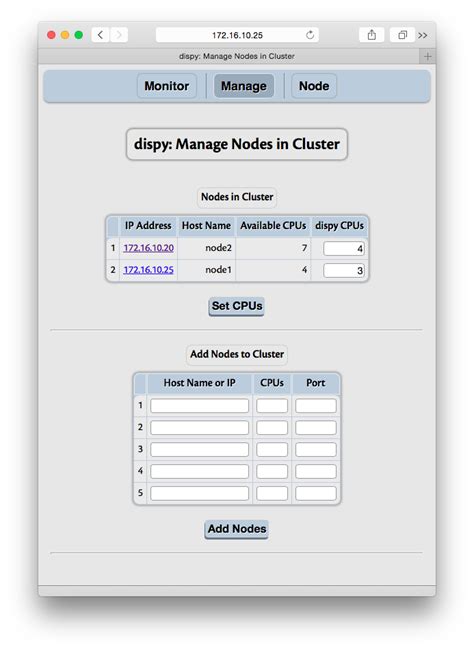The width and height of the screenshot is (474, 651).
Task: Switch to the Monitor page
Action: [x=166, y=86]
